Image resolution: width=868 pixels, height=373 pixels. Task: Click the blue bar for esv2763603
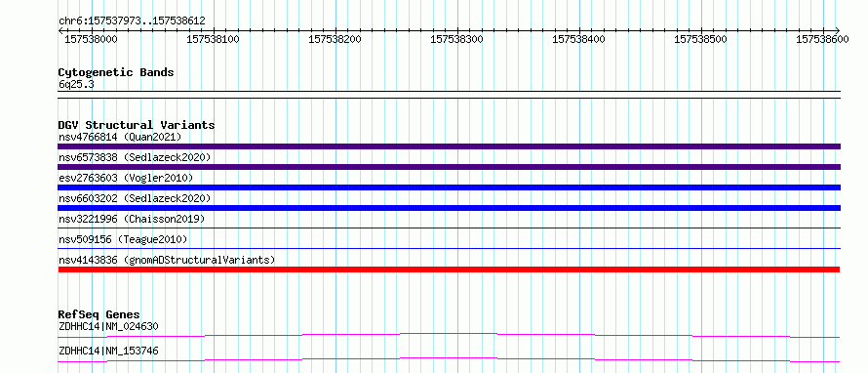pos(449,187)
